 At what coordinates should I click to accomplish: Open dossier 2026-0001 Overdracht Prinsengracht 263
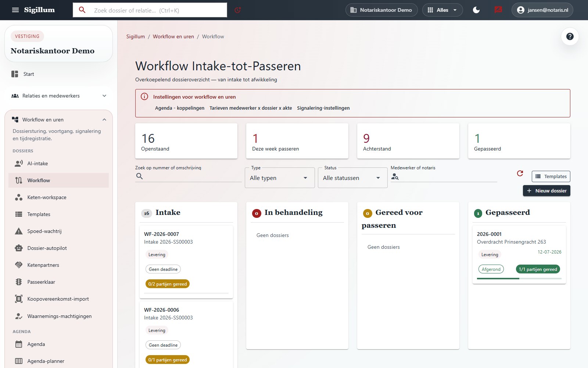[519, 255]
